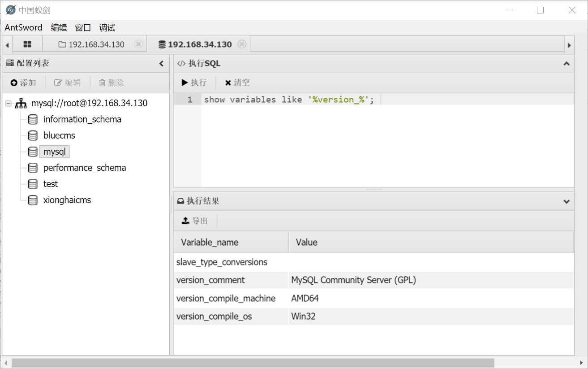Sort by Value column header
Image resolution: width=588 pixels, height=369 pixels.
point(431,242)
